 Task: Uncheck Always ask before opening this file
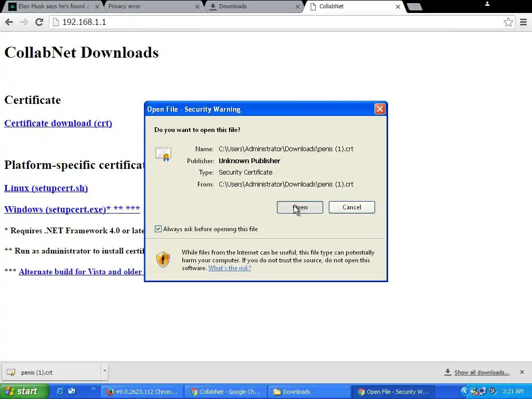pos(158,229)
